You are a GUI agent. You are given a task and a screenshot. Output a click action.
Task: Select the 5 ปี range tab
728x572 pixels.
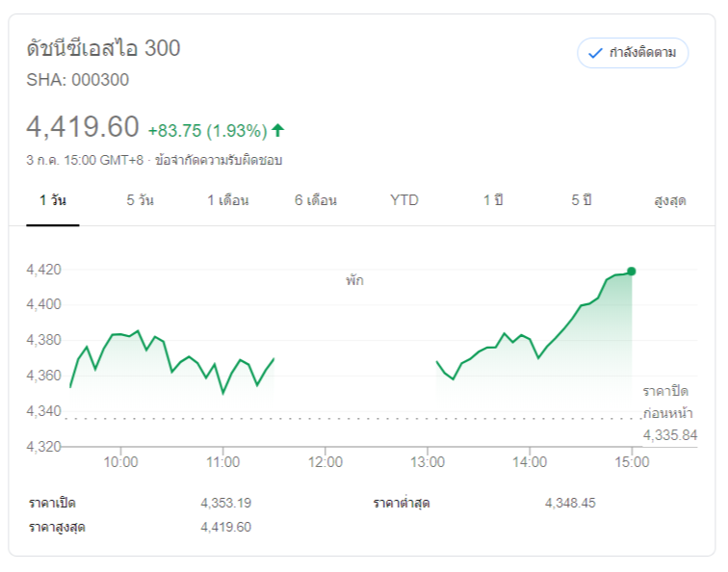[x=581, y=200]
